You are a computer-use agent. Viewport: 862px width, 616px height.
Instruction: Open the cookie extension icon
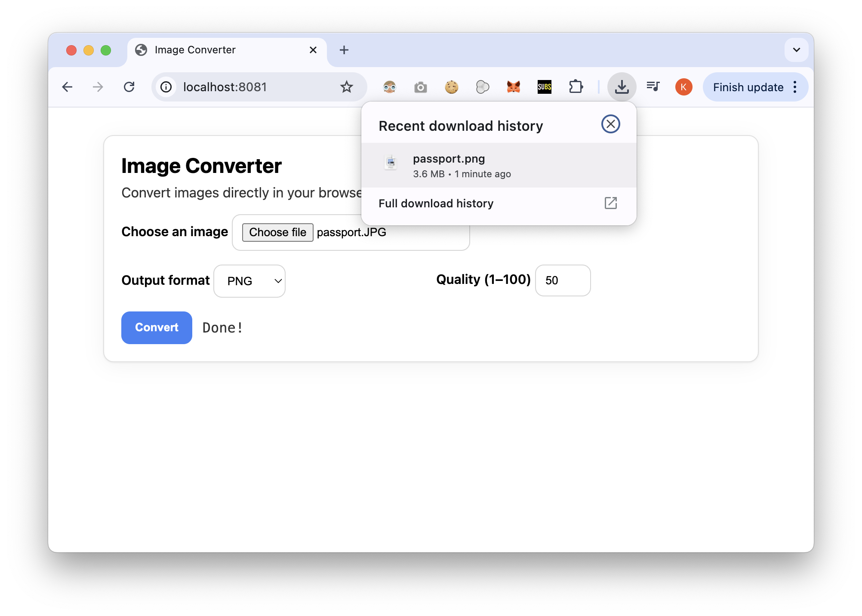coord(452,87)
